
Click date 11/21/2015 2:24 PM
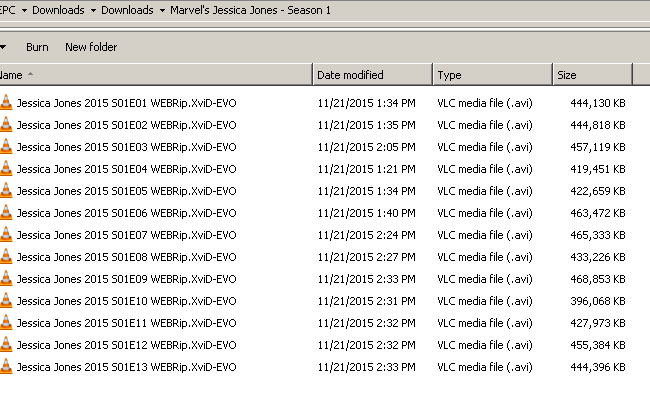click(x=366, y=235)
